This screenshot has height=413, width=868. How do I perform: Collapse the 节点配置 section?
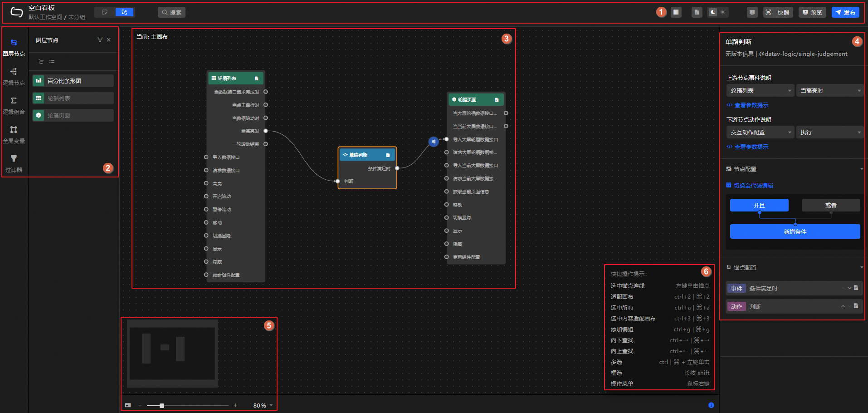pyautogui.click(x=861, y=169)
